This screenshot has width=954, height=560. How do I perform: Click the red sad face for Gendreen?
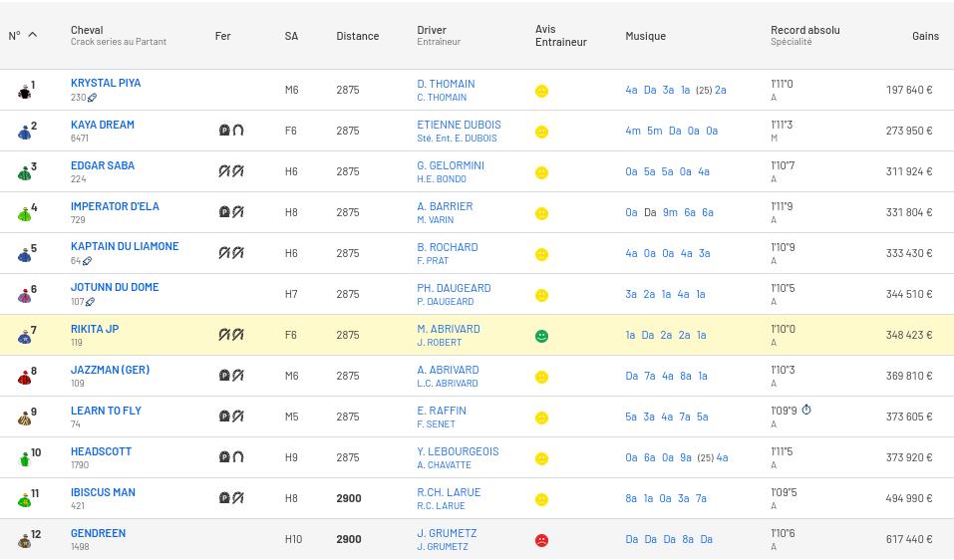pos(541,540)
